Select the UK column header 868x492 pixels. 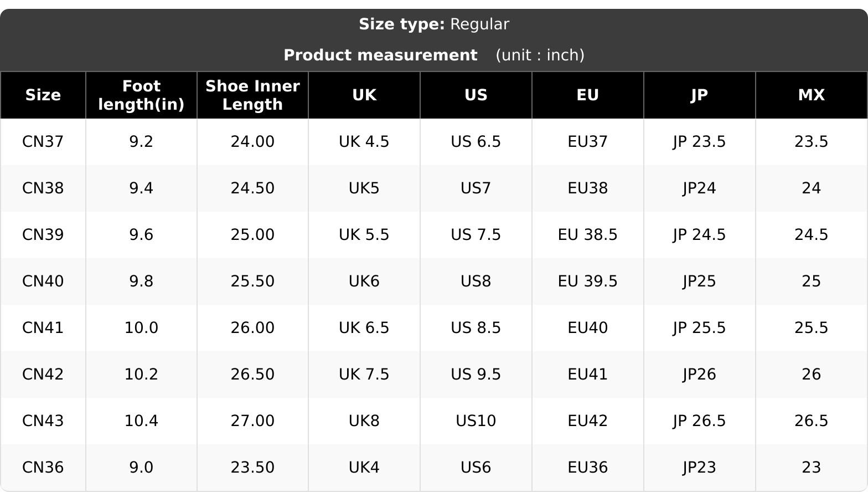click(364, 95)
